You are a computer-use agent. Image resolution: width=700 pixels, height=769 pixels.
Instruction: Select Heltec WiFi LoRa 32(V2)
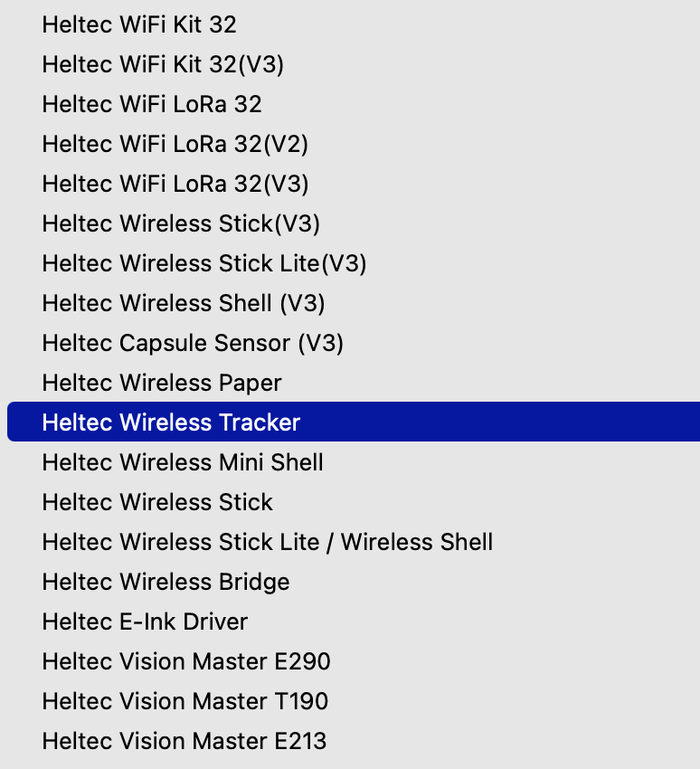point(175,144)
